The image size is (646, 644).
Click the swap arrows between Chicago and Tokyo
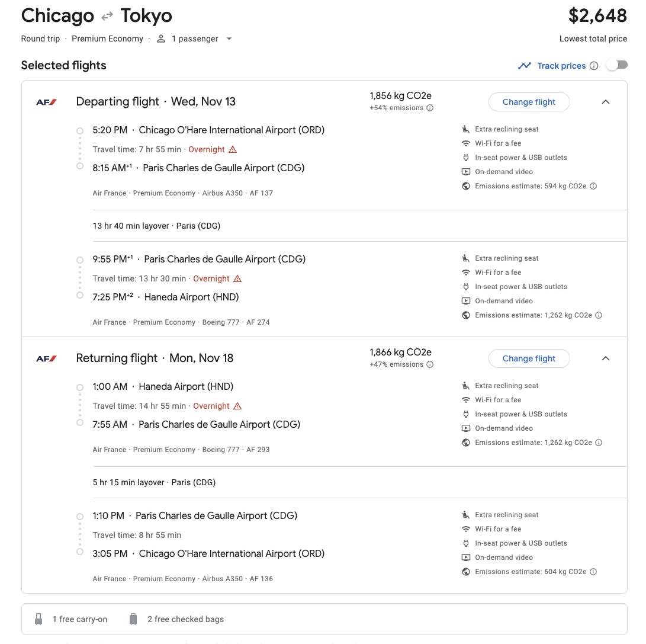(x=107, y=17)
